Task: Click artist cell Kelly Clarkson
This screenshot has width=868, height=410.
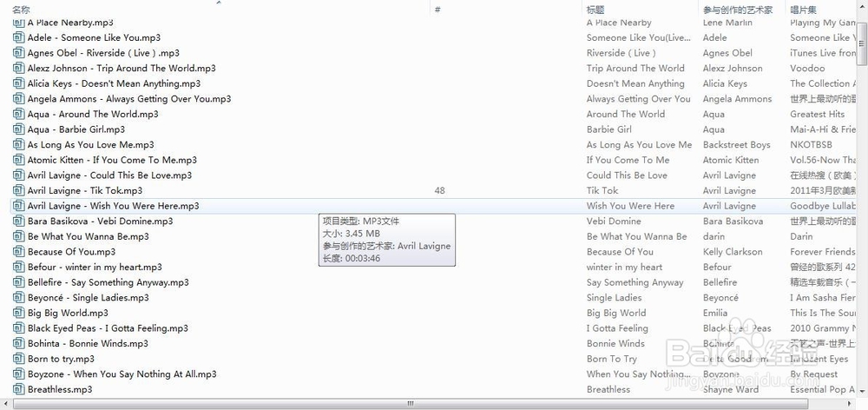Action: tap(733, 252)
